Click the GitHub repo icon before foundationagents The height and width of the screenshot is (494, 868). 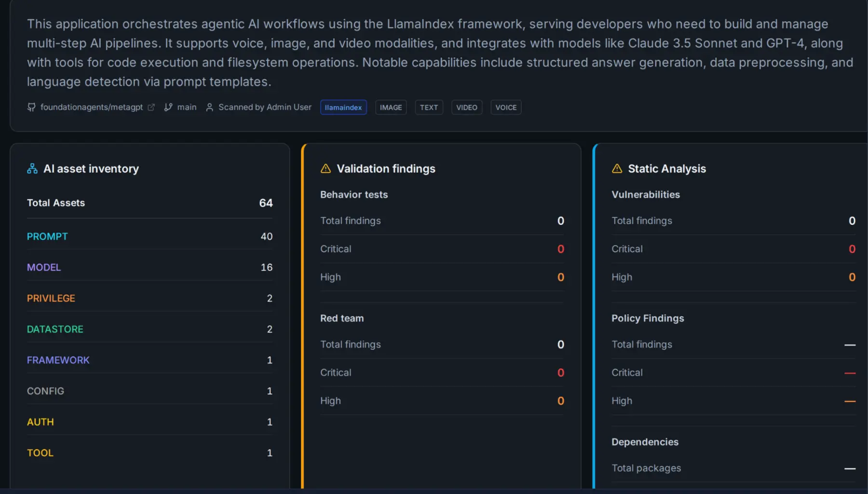pos(31,107)
